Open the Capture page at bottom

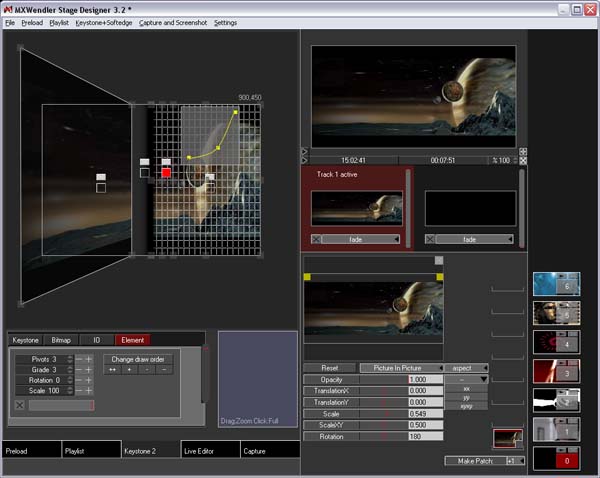tap(270, 450)
